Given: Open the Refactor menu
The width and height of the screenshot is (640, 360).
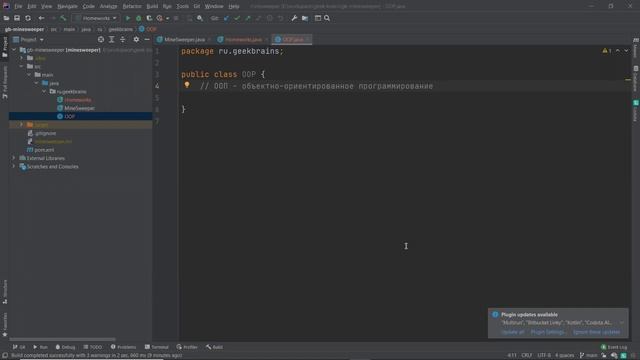Looking at the screenshot, I should 132,7.
